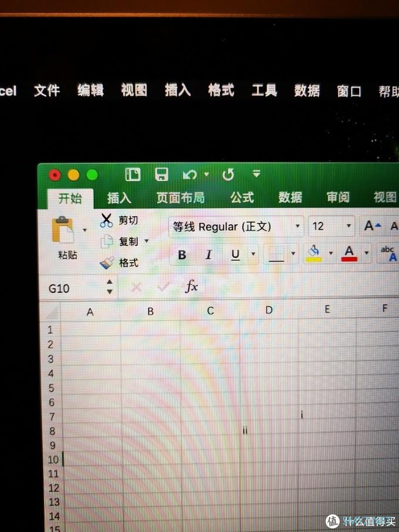Viewport: 399px width, 532px height.
Task: Select row 5 header
Action: point(51,388)
